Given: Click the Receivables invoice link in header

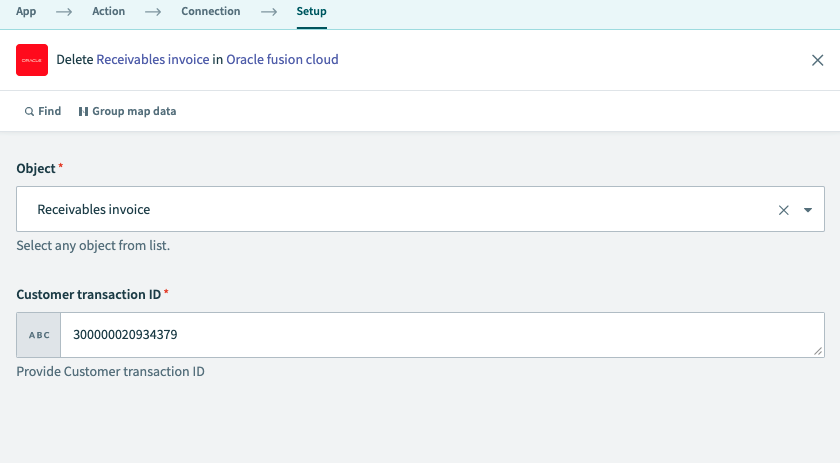Looking at the screenshot, I should coord(153,60).
